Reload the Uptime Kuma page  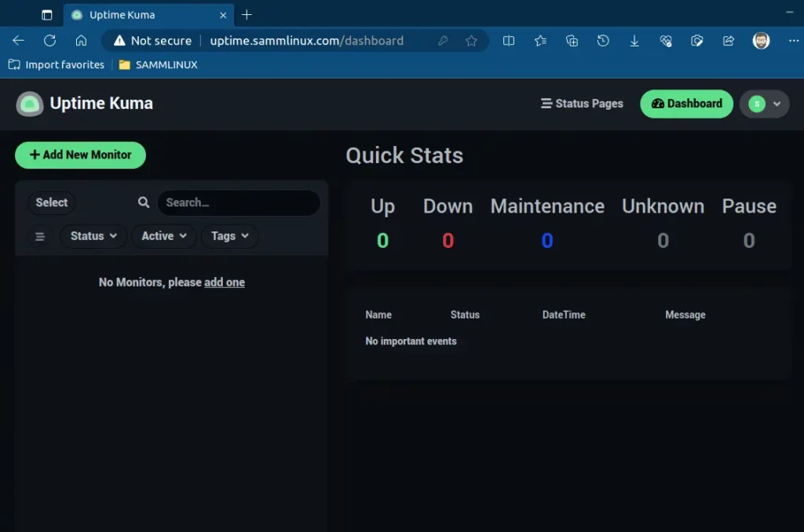pos(49,41)
